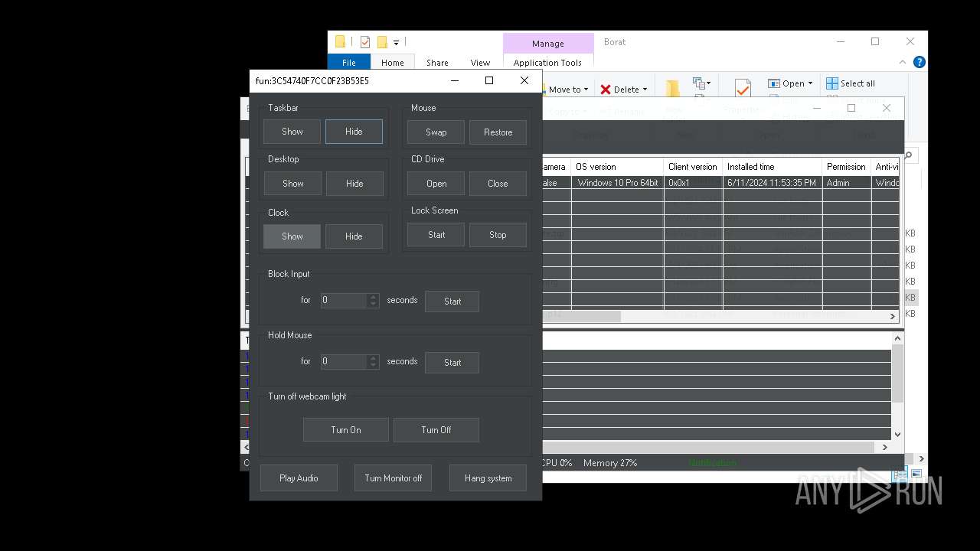Decrease Hold Mouse seconds with down arrow
980x551 pixels.
[373, 365]
